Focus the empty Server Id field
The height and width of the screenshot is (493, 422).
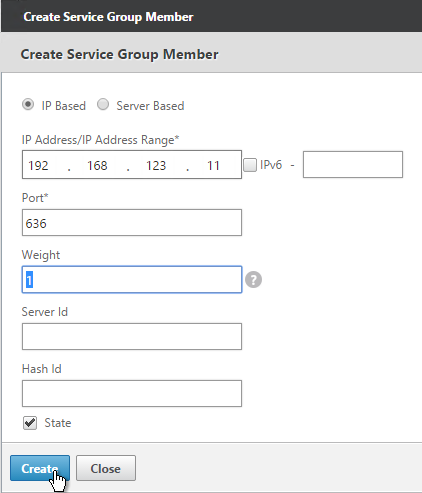point(132,337)
